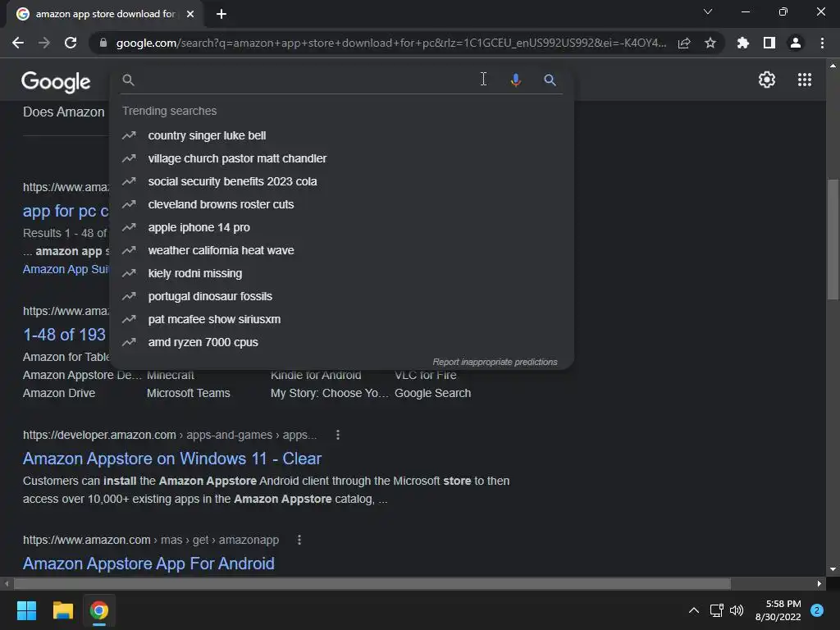This screenshot has width=840, height=630.
Task: Open the network status tray icon
Action: (x=716, y=610)
